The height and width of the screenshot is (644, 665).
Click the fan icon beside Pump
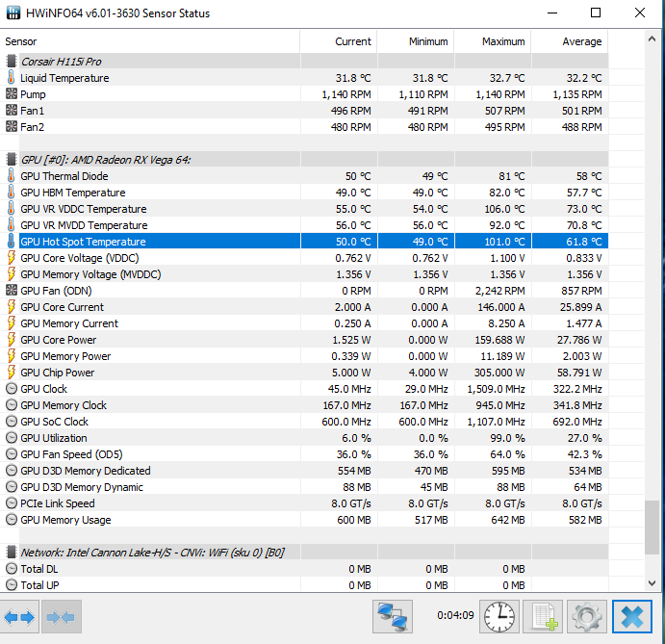coord(12,93)
